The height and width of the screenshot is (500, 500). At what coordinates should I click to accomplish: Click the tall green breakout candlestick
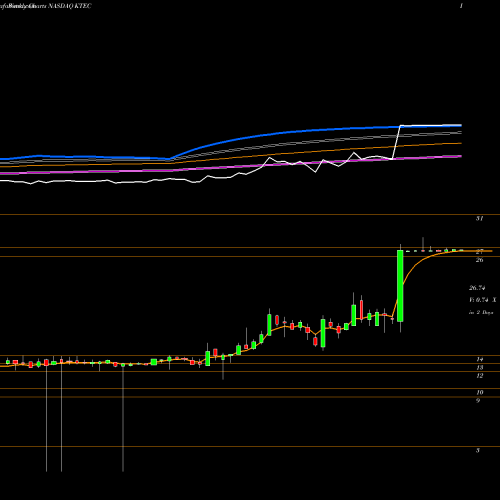point(400,286)
